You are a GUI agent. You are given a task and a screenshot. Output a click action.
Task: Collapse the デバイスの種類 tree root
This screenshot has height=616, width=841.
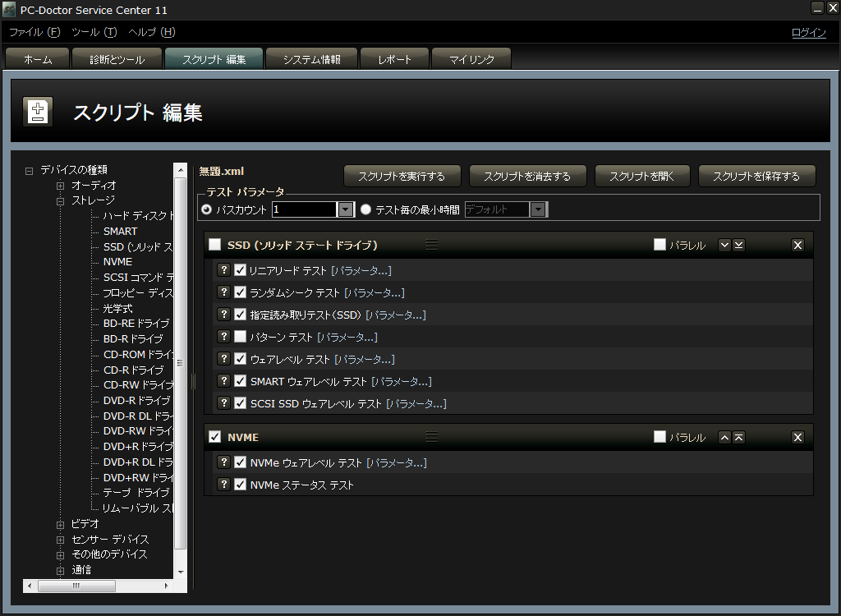(x=29, y=171)
